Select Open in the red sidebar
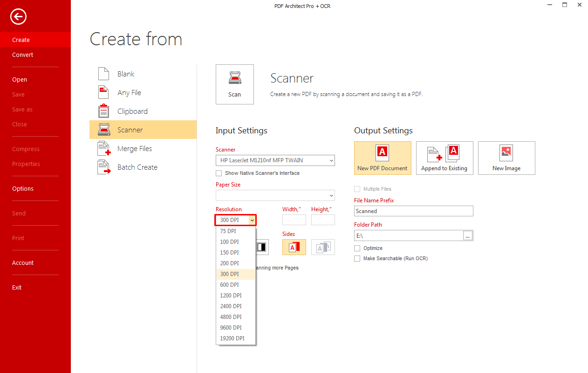This screenshot has height=373, width=588. pos(35,80)
